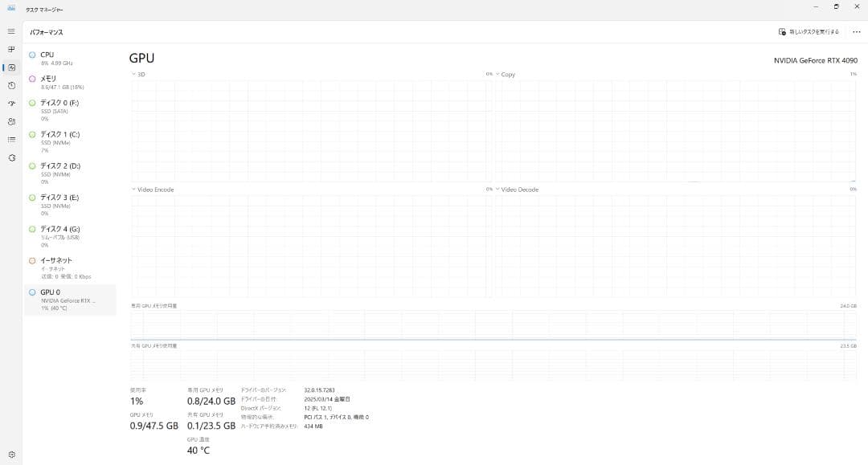Click the 専用 GPU メモリ usage graph

point(493,324)
